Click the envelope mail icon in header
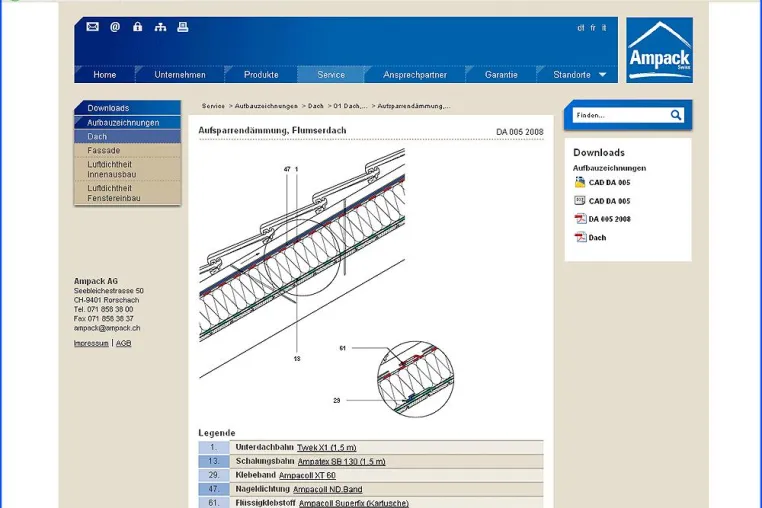762x508 pixels. point(92,27)
